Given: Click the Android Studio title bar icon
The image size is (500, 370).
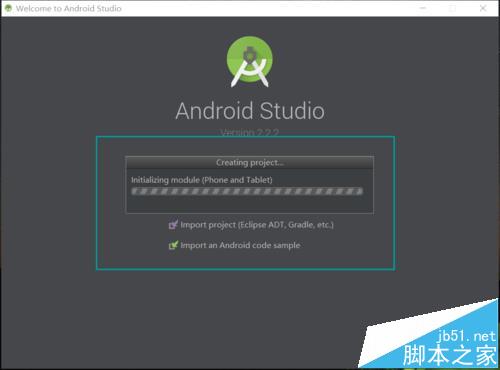Looking at the screenshot, I should (8, 8).
